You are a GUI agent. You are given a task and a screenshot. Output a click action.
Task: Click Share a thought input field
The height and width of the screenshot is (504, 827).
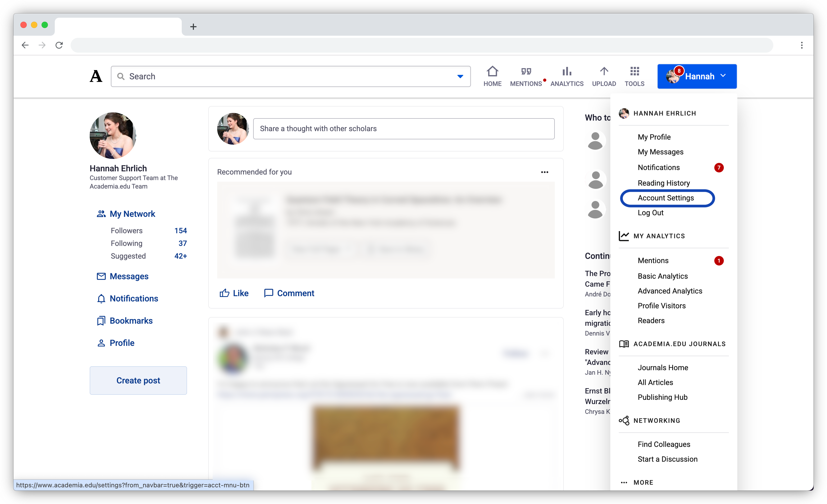(x=403, y=129)
